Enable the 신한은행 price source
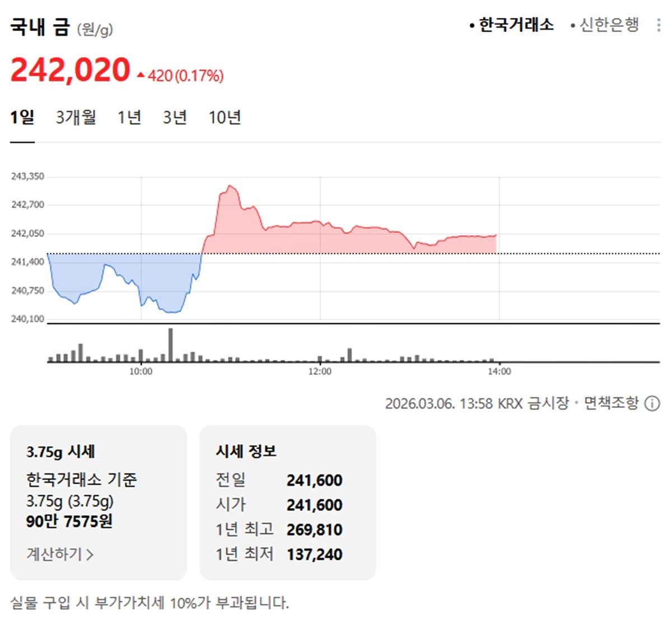This screenshot has height=623, width=672. (608, 25)
